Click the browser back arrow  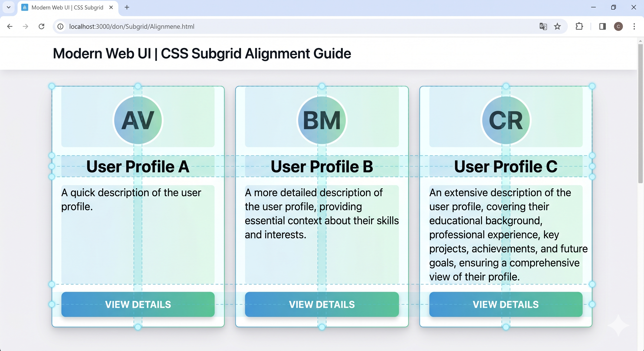coord(10,27)
